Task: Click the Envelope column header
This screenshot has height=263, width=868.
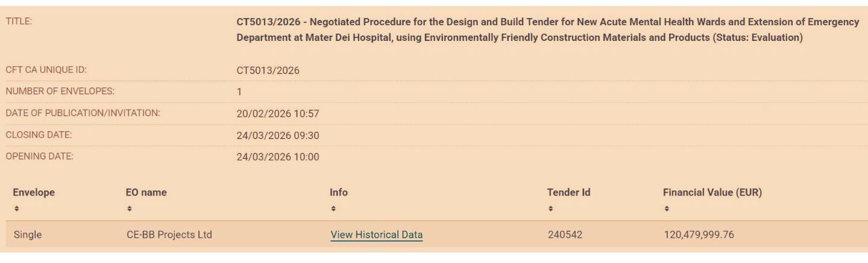Action: (x=34, y=193)
